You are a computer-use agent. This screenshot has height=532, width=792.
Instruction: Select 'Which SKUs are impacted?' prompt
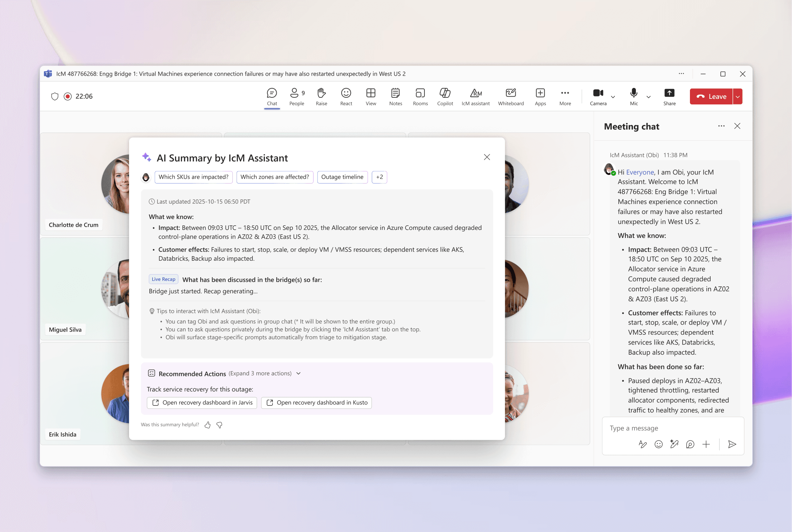[x=193, y=177]
